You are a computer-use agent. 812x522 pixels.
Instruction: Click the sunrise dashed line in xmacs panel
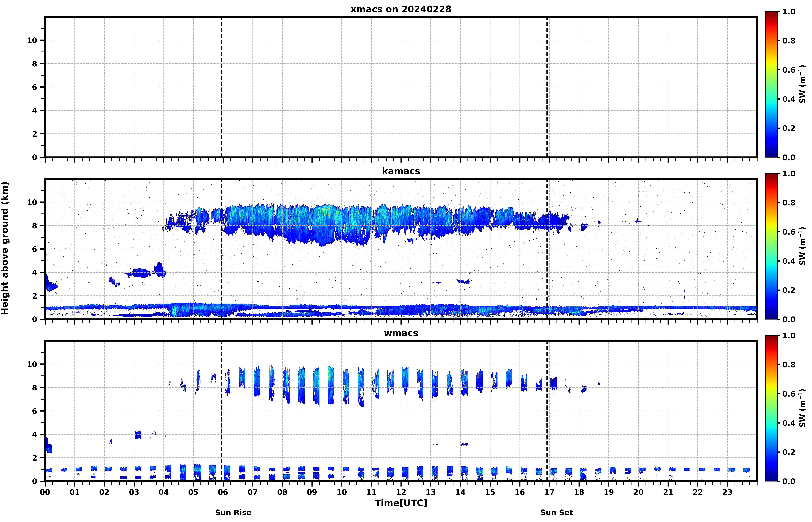click(222, 87)
